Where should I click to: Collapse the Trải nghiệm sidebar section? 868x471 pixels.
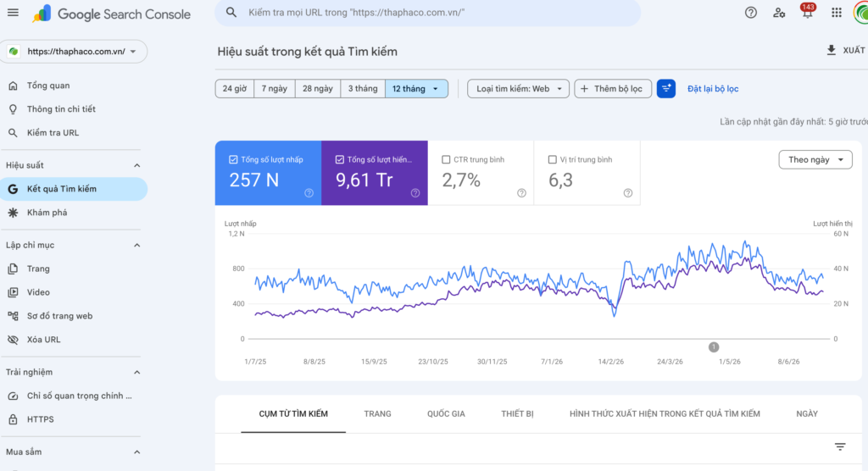136,373
